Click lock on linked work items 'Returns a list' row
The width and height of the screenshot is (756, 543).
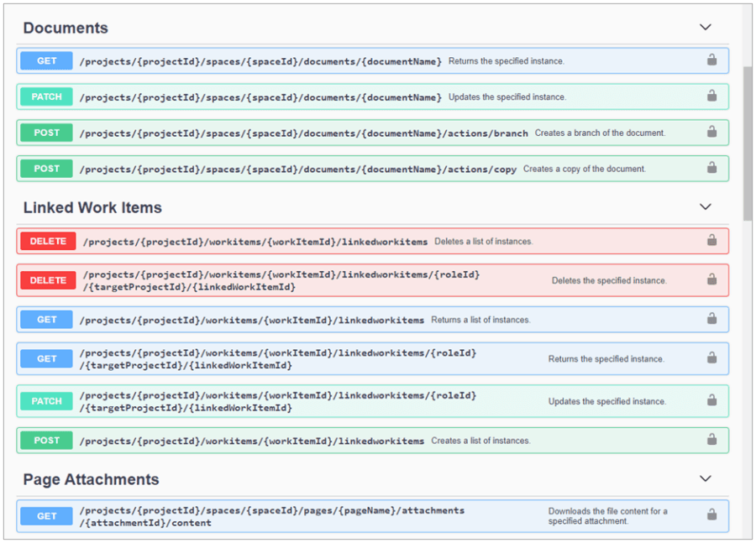point(711,319)
